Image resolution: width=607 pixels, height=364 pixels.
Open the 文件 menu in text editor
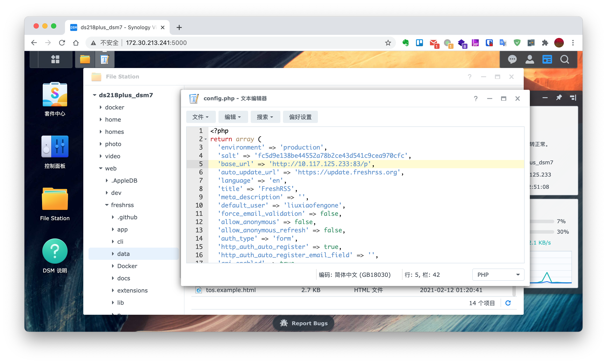(x=201, y=117)
